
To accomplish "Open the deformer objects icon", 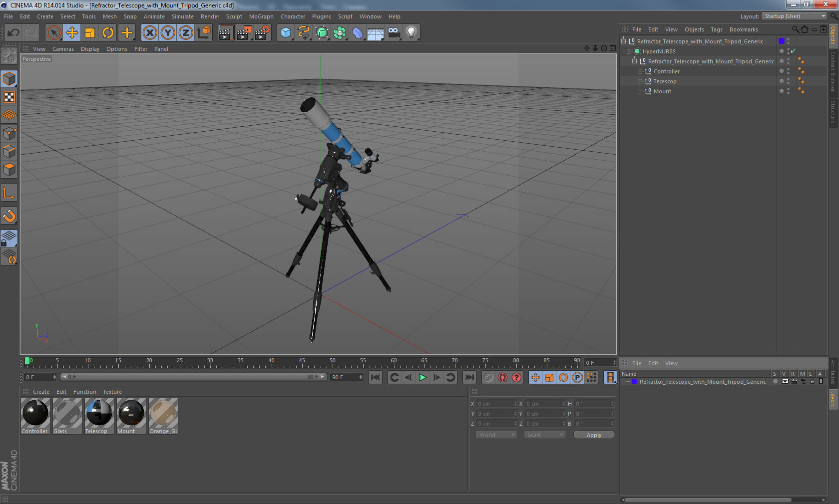I will click(358, 33).
